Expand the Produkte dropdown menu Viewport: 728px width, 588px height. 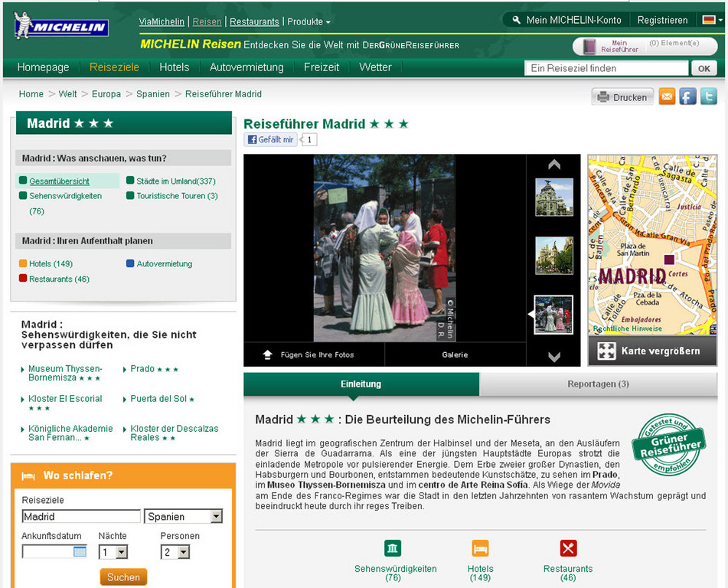pos(309,22)
